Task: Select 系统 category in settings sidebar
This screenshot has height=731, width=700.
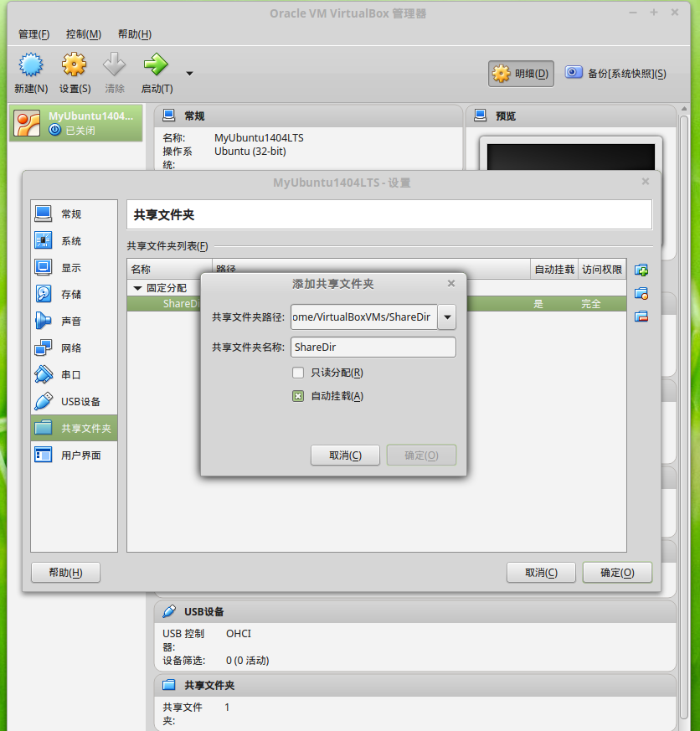Action: click(74, 241)
